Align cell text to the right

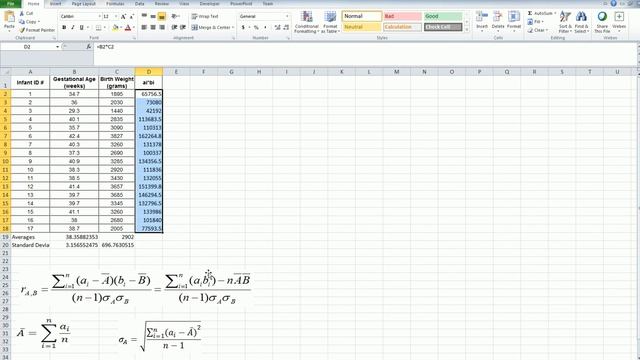[x=162, y=27]
